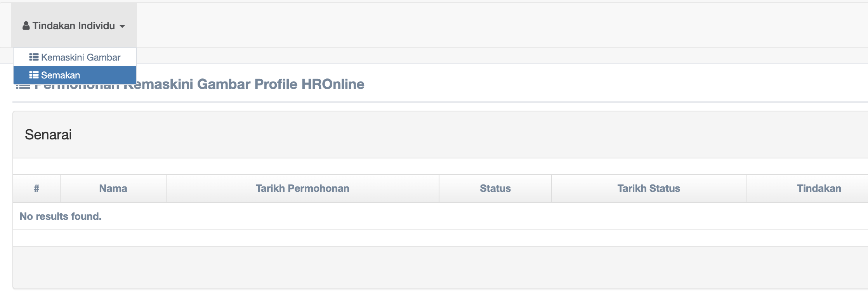This screenshot has width=868, height=292.
Task: Click the No results found row
Action: tap(61, 216)
